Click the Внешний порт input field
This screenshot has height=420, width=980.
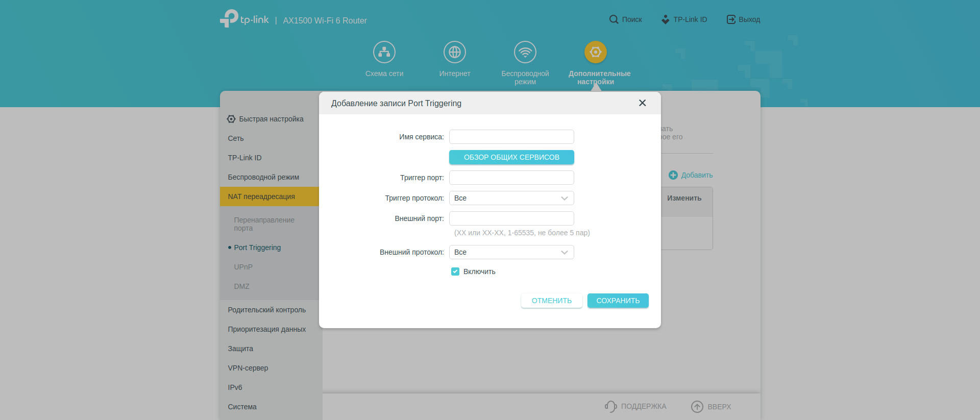point(511,218)
